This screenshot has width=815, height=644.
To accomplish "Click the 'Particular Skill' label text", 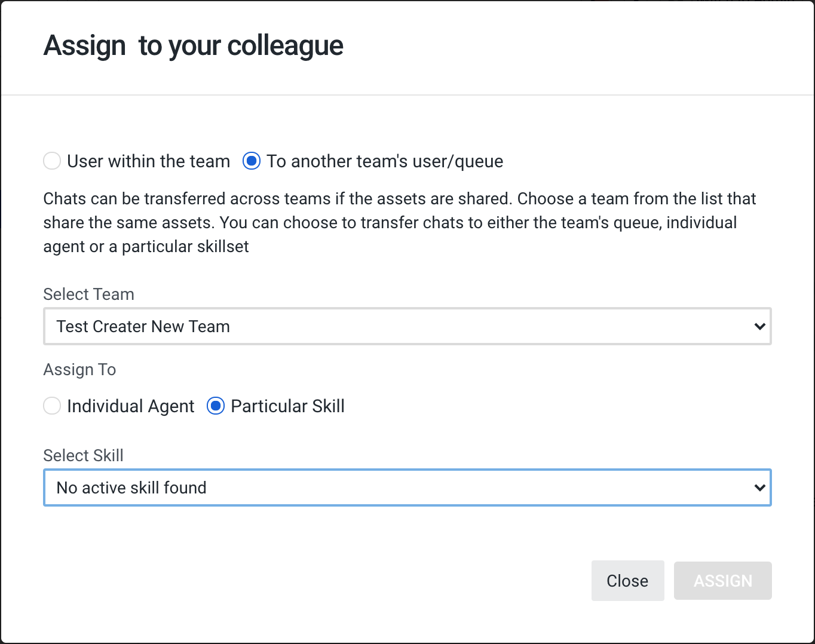I will [287, 406].
